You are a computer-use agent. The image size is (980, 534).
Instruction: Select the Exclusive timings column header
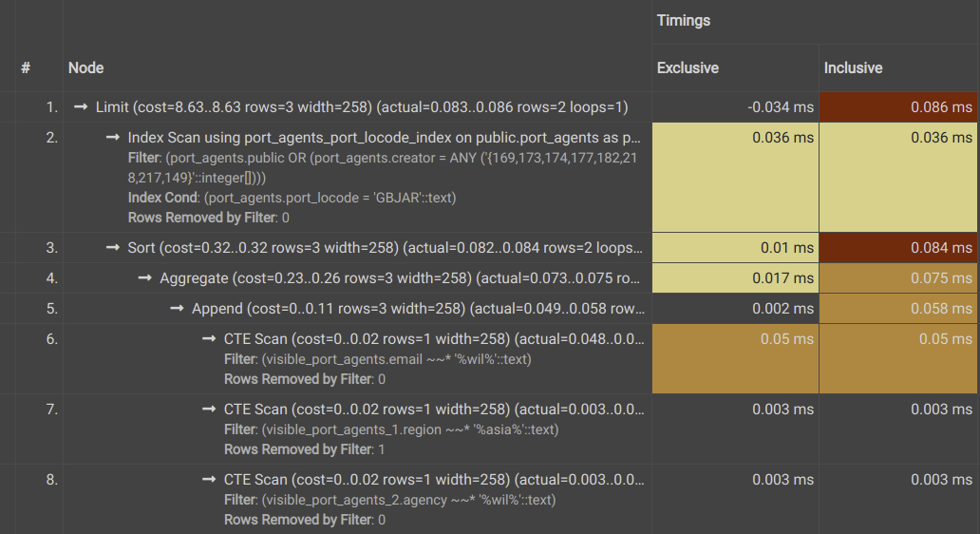(x=688, y=67)
